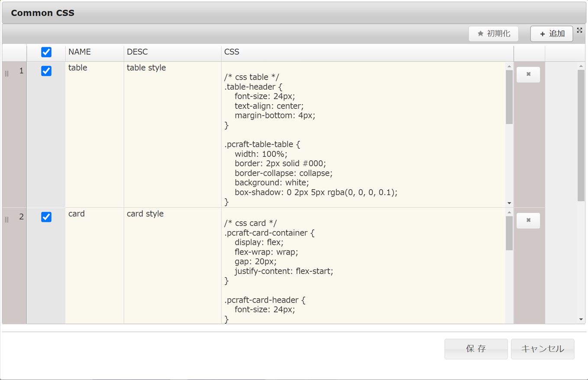Toggle the select-all header checkbox
Screen dimensions: 588x380
pos(46,52)
